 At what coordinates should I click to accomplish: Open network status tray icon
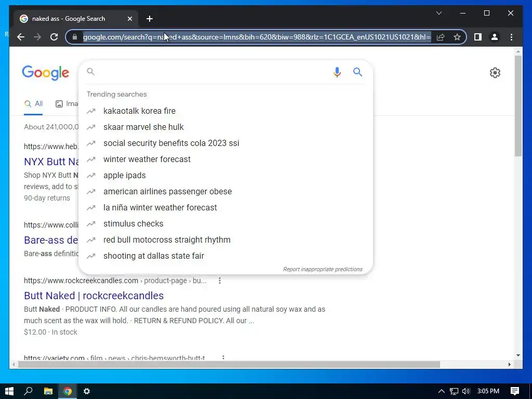[x=454, y=391]
